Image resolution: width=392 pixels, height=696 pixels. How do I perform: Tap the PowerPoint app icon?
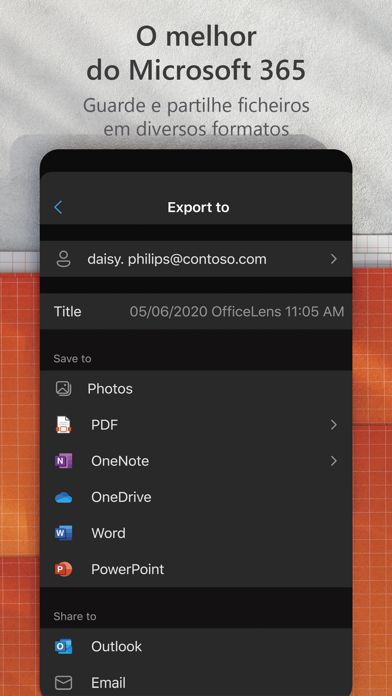pos(63,569)
